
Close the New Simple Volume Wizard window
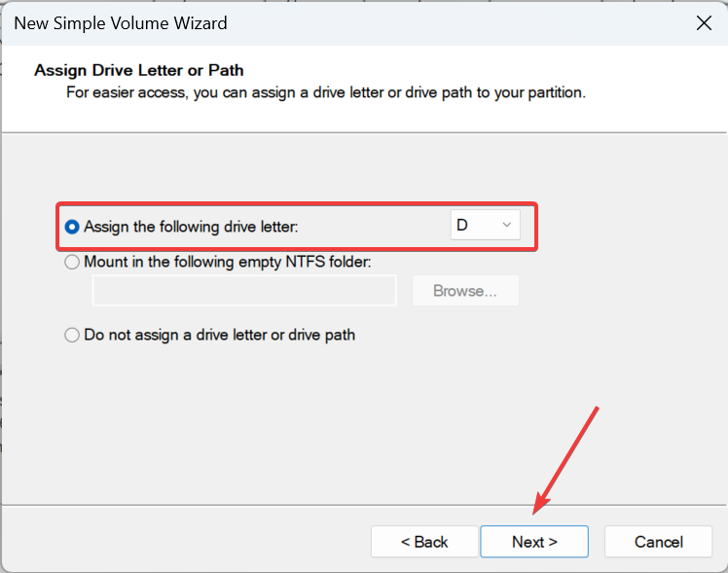(703, 21)
